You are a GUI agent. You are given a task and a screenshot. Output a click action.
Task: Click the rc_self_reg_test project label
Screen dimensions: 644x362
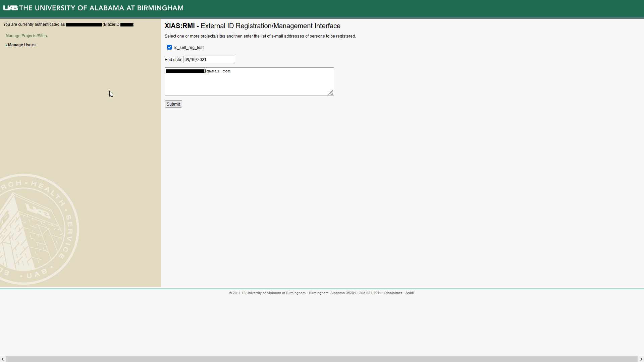[x=189, y=48]
